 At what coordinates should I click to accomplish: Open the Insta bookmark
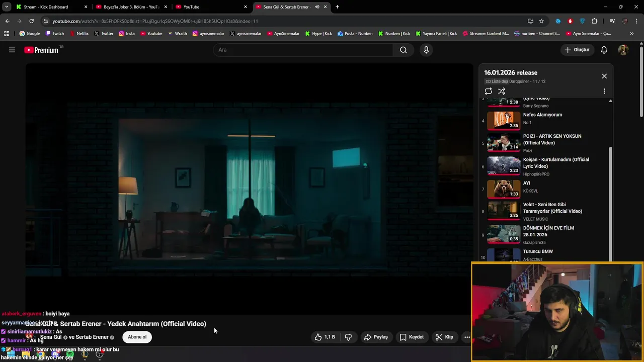[x=126, y=34]
